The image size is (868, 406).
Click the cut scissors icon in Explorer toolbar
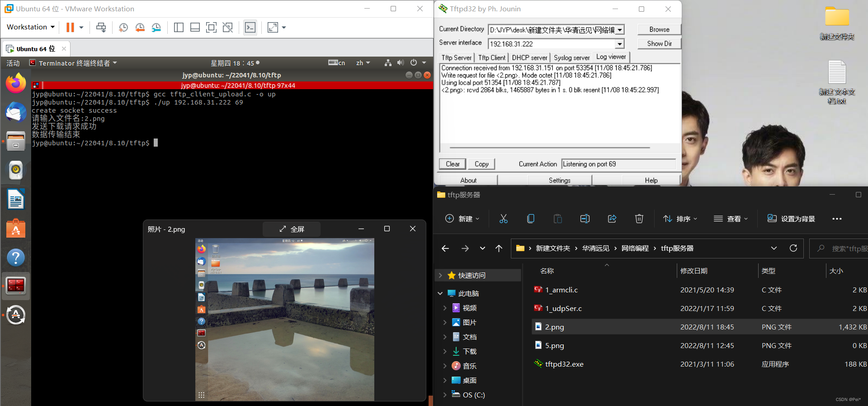(x=503, y=219)
